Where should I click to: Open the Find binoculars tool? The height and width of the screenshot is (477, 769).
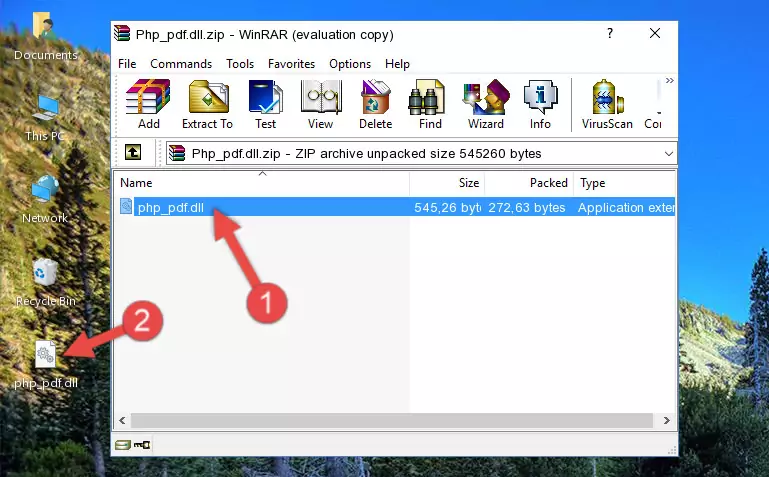(x=430, y=104)
